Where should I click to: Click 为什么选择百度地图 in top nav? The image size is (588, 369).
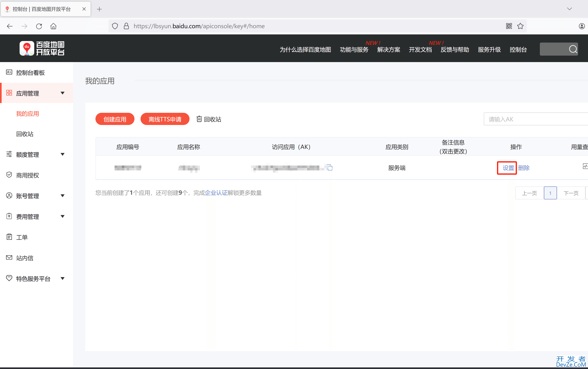click(305, 49)
